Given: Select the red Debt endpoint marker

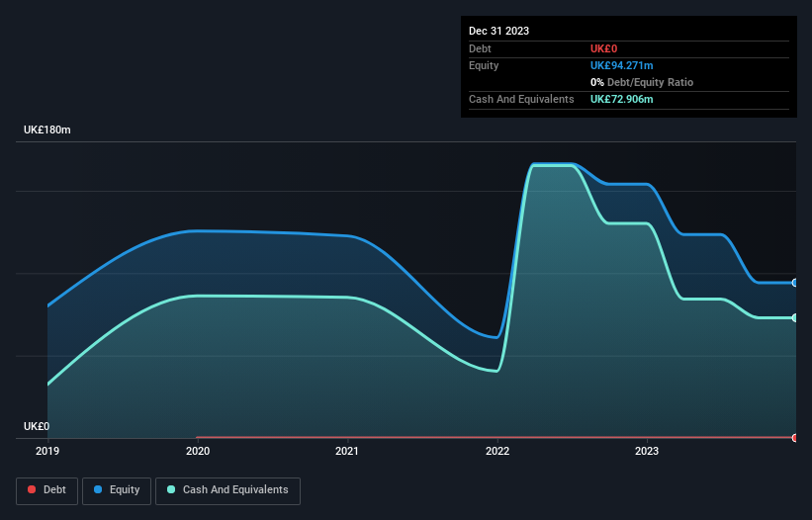Looking at the screenshot, I should [x=795, y=438].
